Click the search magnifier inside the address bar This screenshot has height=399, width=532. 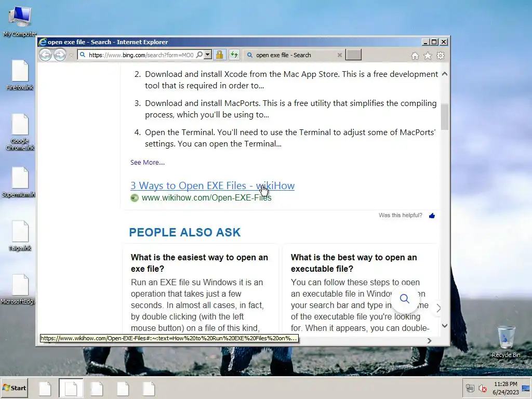(x=199, y=55)
